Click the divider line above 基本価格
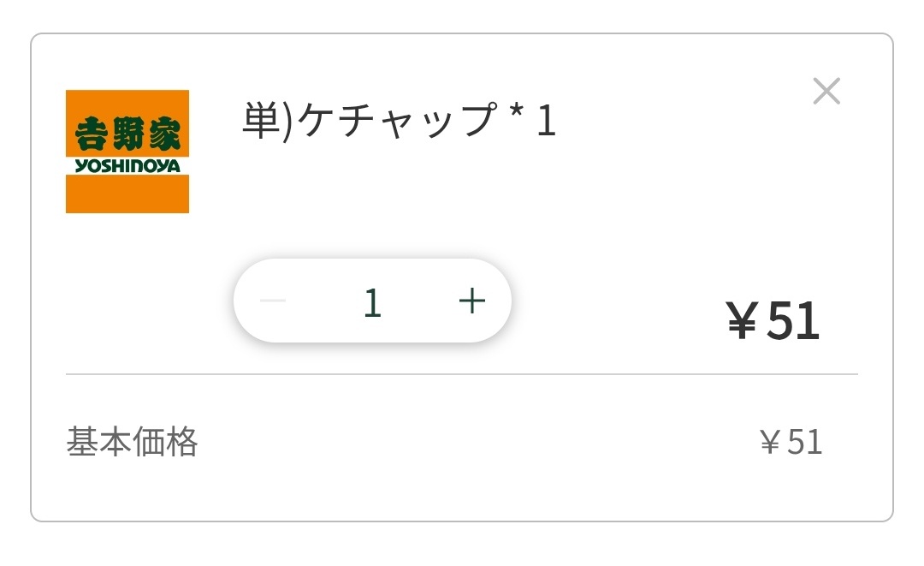 point(462,374)
